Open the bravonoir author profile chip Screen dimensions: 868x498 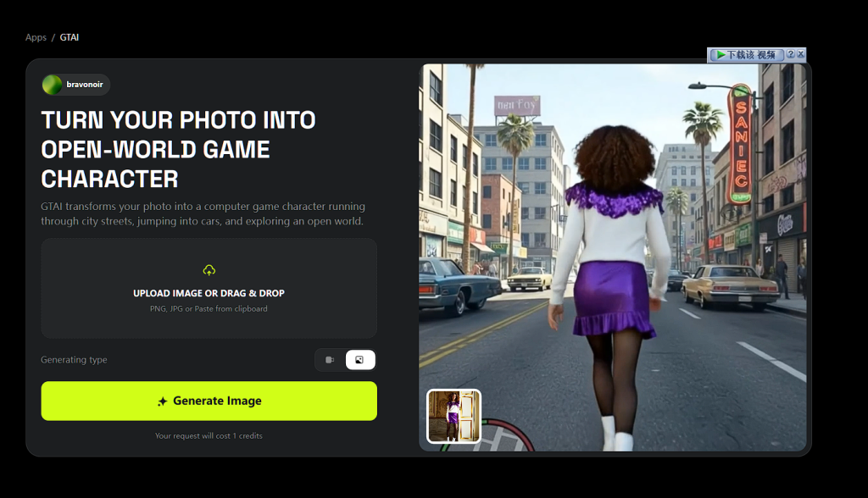click(75, 85)
